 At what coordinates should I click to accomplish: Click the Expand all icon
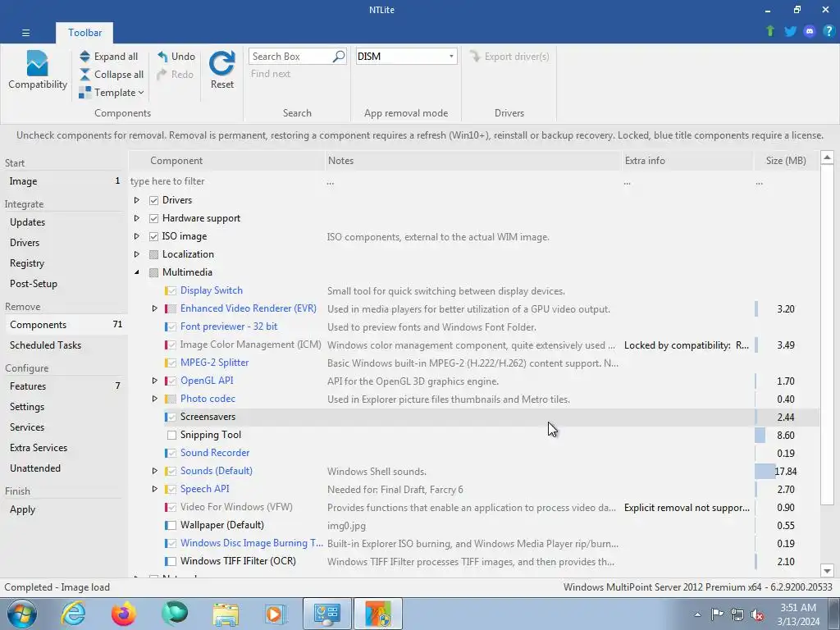click(x=84, y=57)
